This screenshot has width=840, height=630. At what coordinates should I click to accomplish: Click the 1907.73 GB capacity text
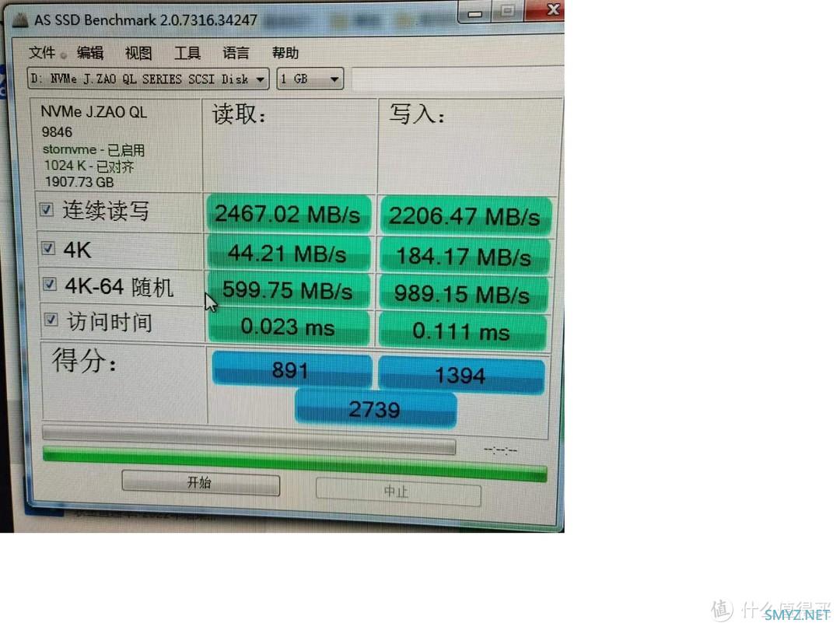[79, 182]
